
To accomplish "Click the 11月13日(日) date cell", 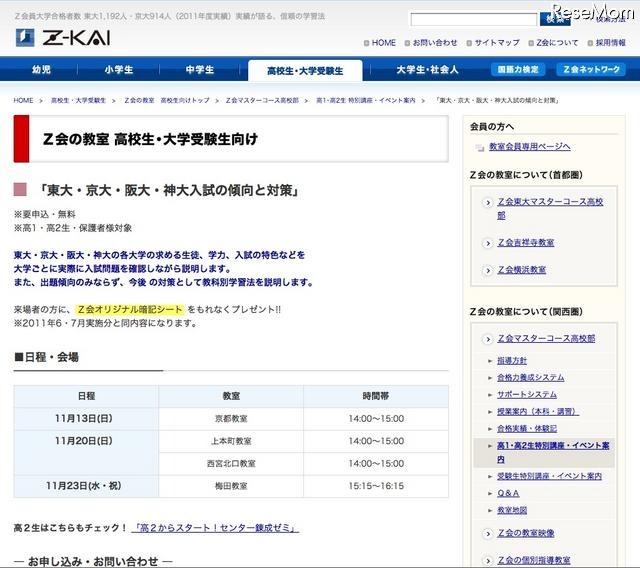I will pos(86,419).
